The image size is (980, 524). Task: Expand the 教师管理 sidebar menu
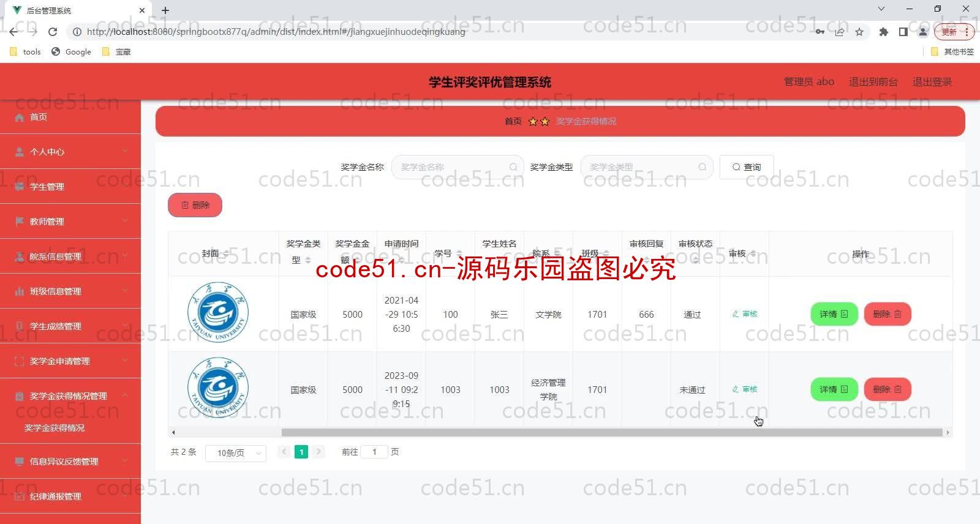click(x=70, y=222)
